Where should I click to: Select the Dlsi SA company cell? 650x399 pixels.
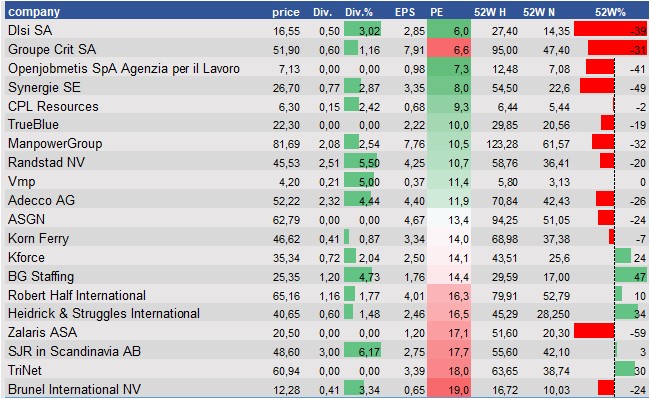tap(30, 30)
